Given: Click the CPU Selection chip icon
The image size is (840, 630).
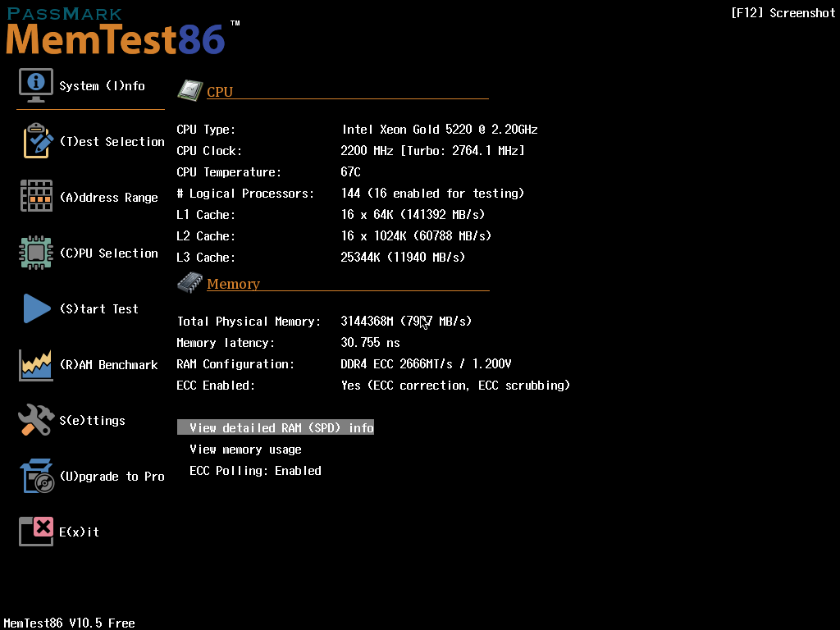Looking at the screenshot, I should pyautogui.click(x=36, y=253).
